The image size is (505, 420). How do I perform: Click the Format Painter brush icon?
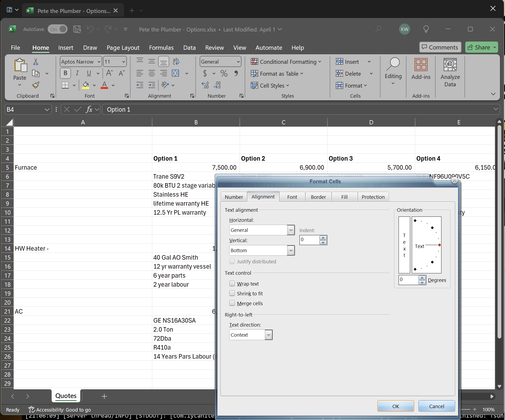(x=36, y=85)
